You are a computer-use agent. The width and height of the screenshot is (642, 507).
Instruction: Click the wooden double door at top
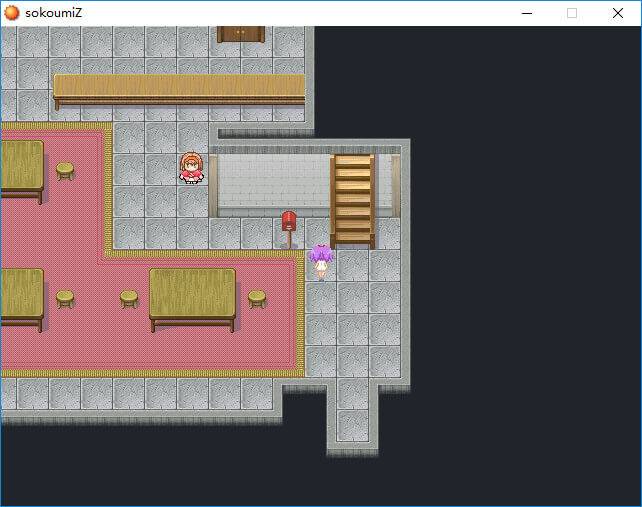point(241,34)
